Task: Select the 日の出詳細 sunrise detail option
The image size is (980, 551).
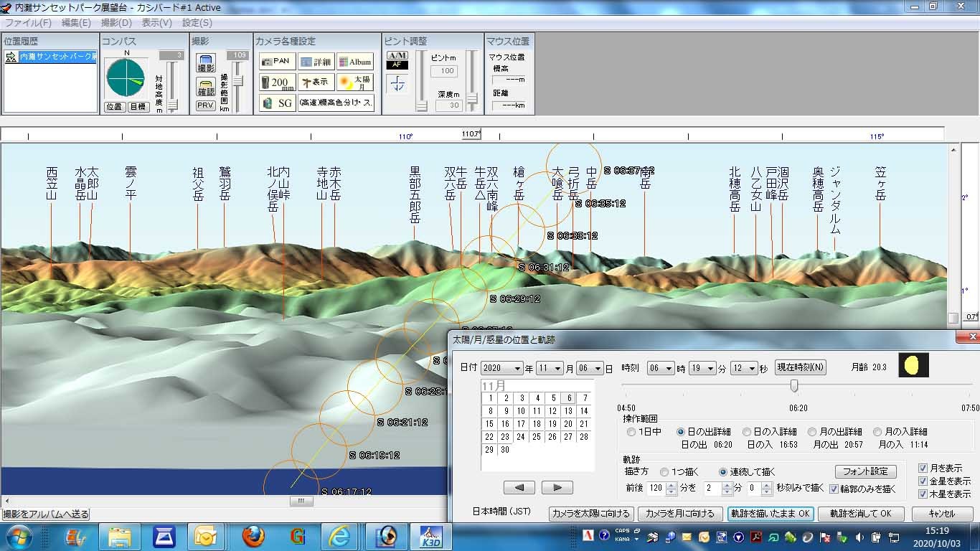Action: (703, 432)
